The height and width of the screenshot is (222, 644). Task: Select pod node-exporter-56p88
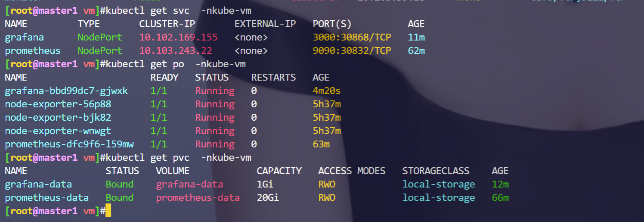(x=58, y=104)
